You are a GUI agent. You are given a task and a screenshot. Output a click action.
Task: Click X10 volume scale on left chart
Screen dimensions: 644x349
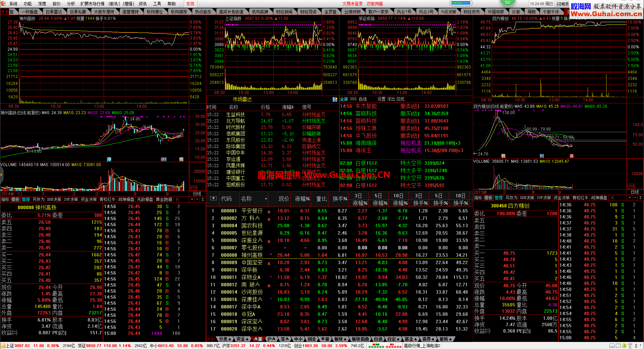click(194, 188)
